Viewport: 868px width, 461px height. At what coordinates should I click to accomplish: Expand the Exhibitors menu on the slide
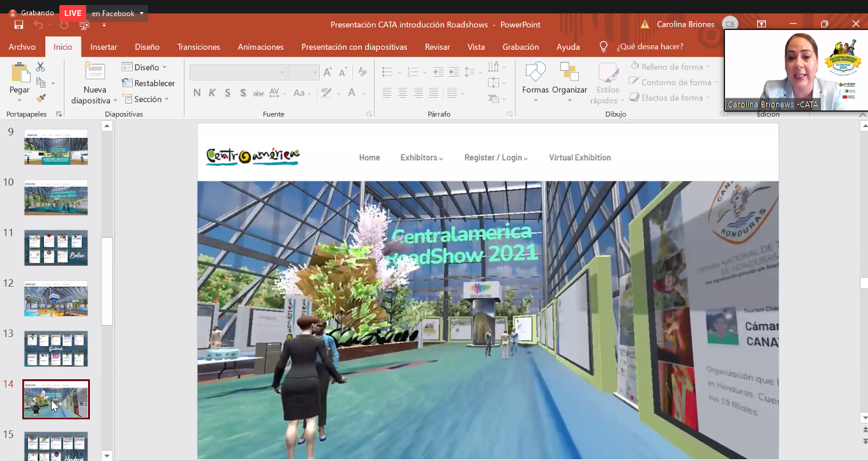(422, 158)
